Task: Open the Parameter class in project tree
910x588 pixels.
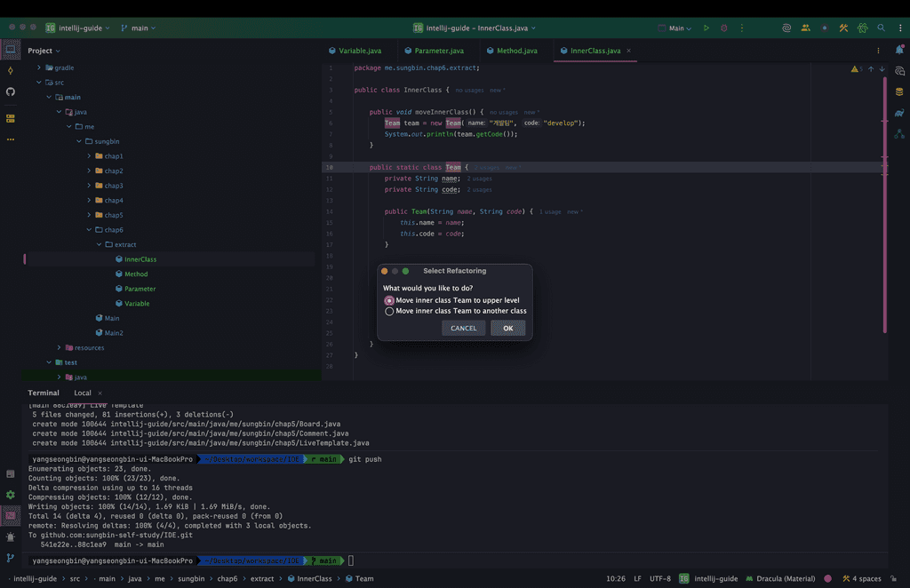Action: (x=140, y=289)
